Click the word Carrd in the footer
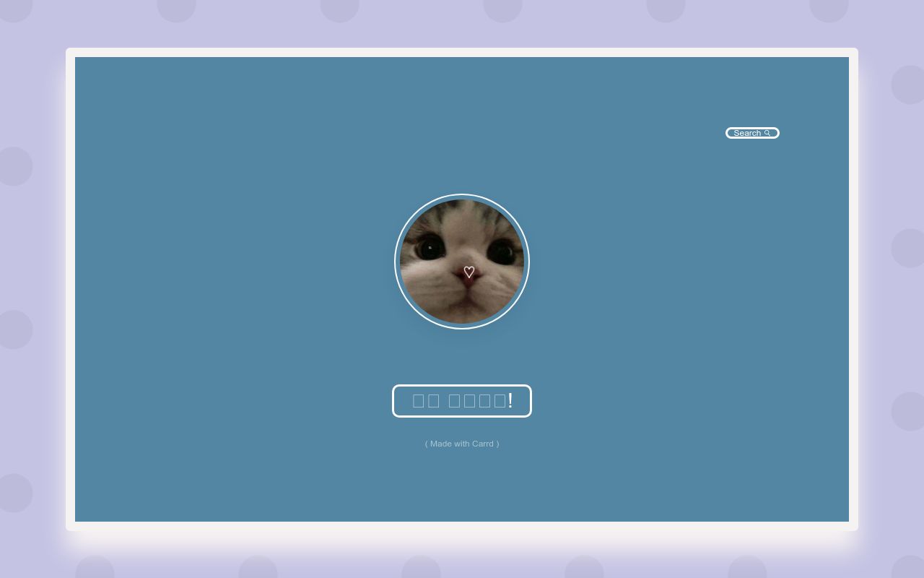The width and height of the screenshot is (924, 578). coord(483,444)
